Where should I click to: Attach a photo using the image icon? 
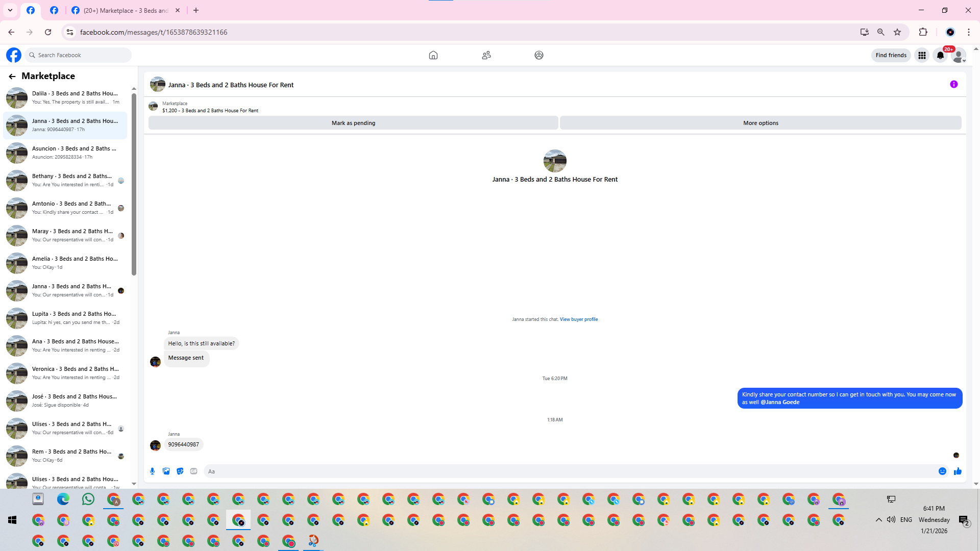click(x=166, y=471)
